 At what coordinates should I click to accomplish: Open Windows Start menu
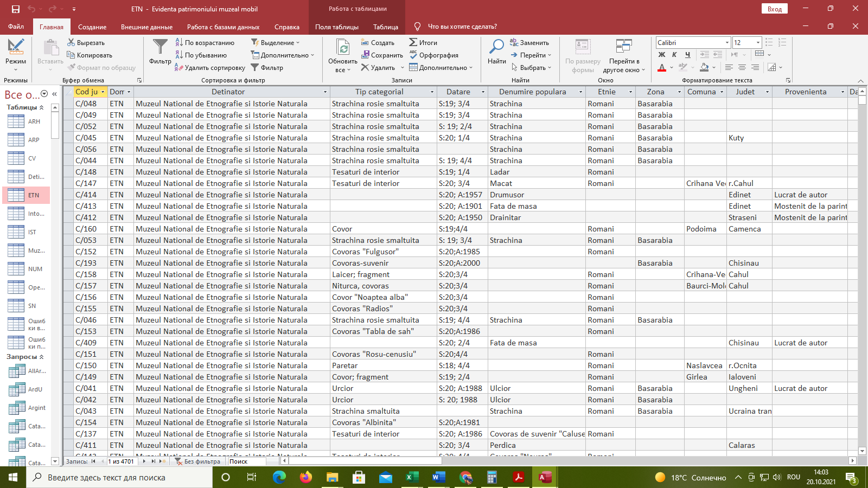pyautogui.click(x=13, y=477)
